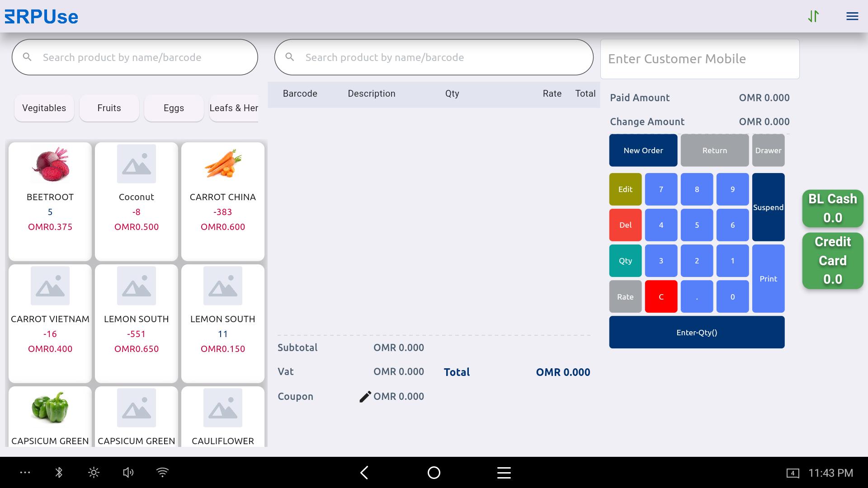Tap keypad digit 5
The height and width of the screenshot is (488, 868).
[x=697, y=225]
